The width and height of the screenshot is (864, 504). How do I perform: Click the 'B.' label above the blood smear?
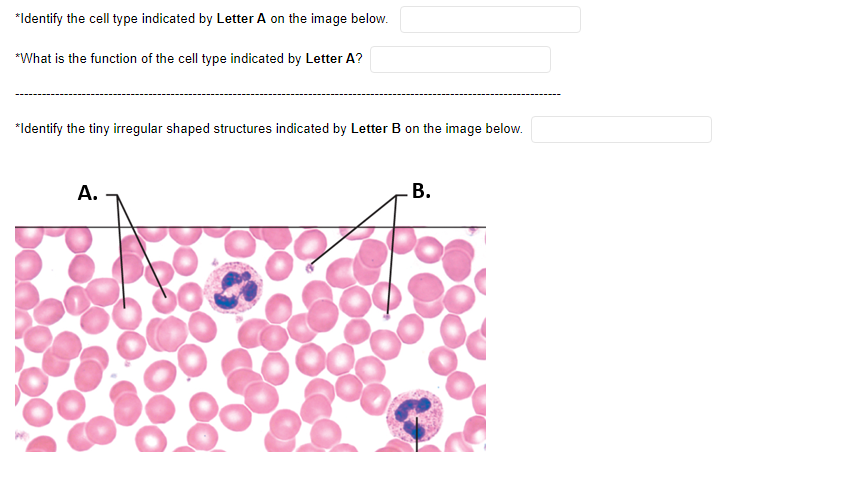click(x=421, y=191)
